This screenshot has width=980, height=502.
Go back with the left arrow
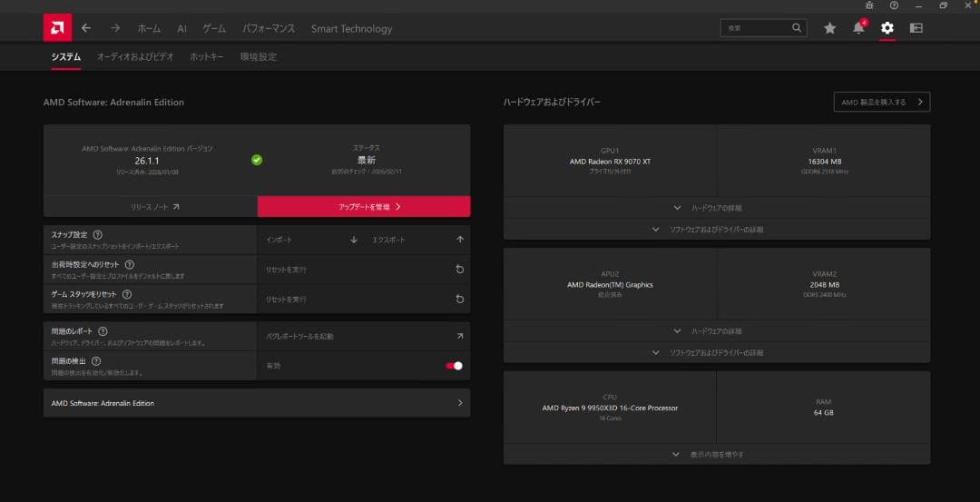click(x=86, y=28)
